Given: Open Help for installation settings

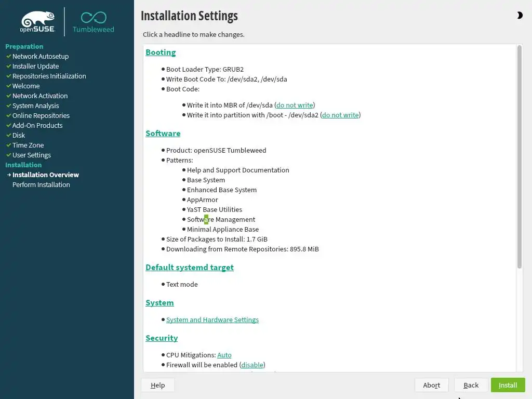Looking at the screenshot, I should (x=158, y=385).
